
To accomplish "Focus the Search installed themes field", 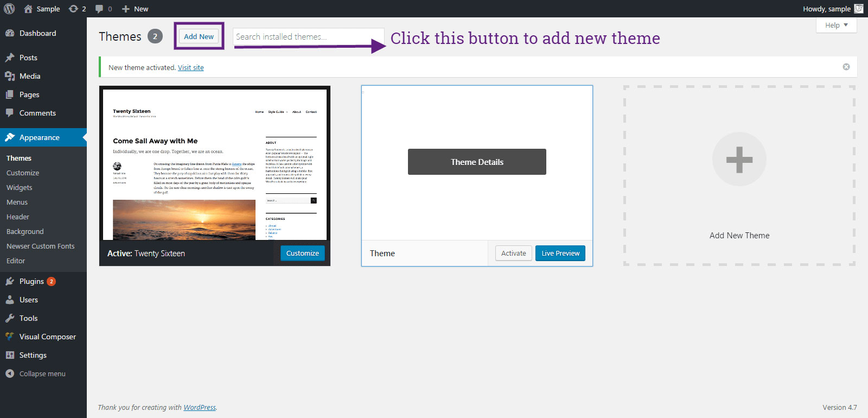I will (308, 37).
